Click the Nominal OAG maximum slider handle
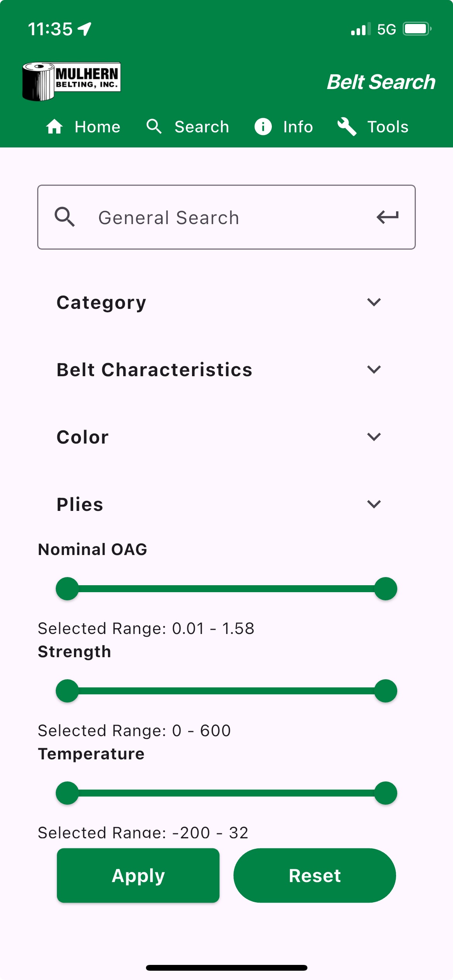This screenshot has width=453, height=980. [386, 589]
